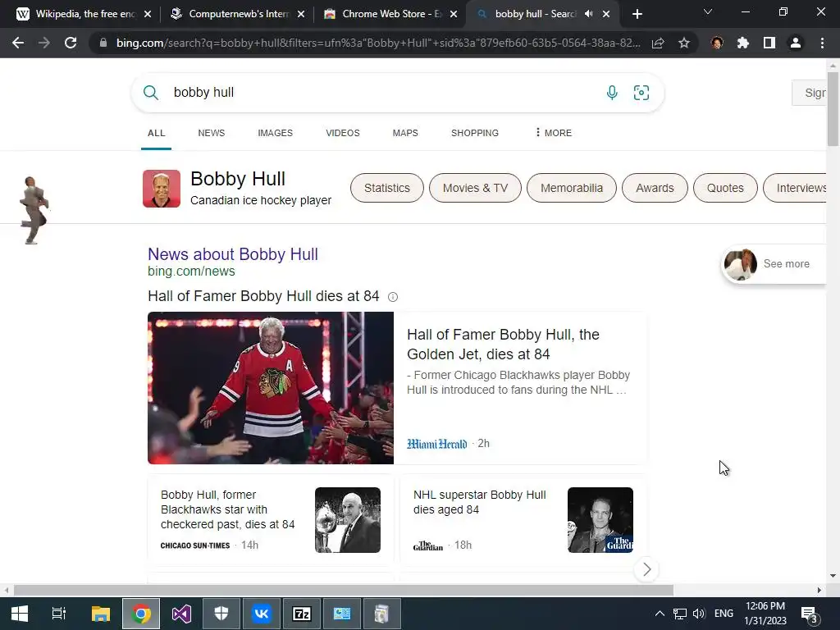Mute audio on the bobby hull tab
840x630 pixels.
point(589,14)
